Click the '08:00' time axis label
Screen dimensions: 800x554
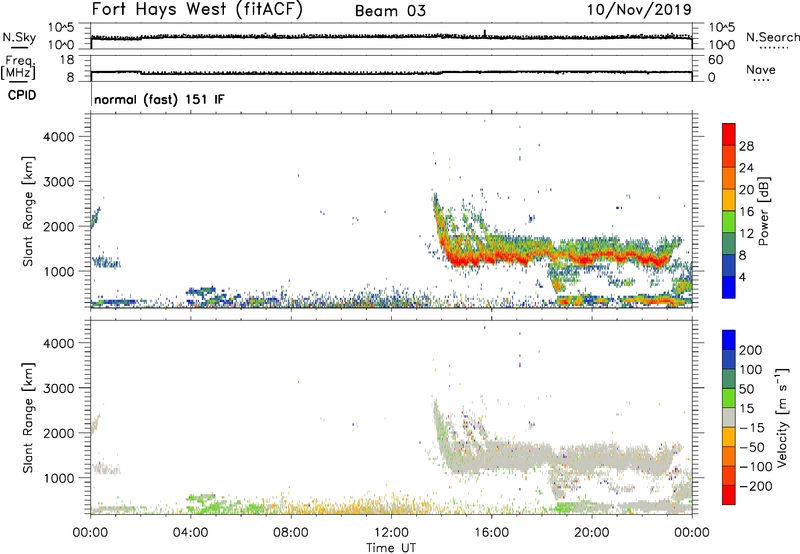coord(291,533)
